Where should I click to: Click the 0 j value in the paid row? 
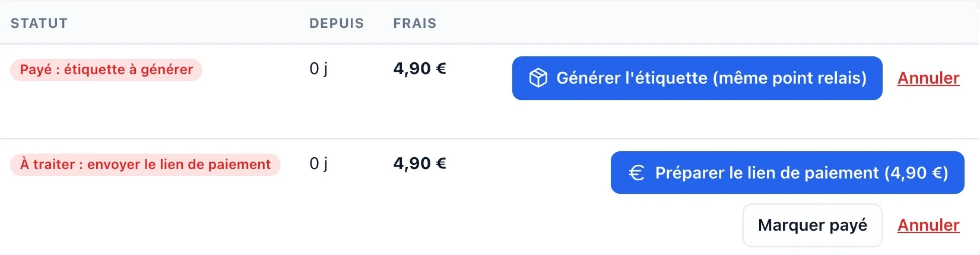318,69
